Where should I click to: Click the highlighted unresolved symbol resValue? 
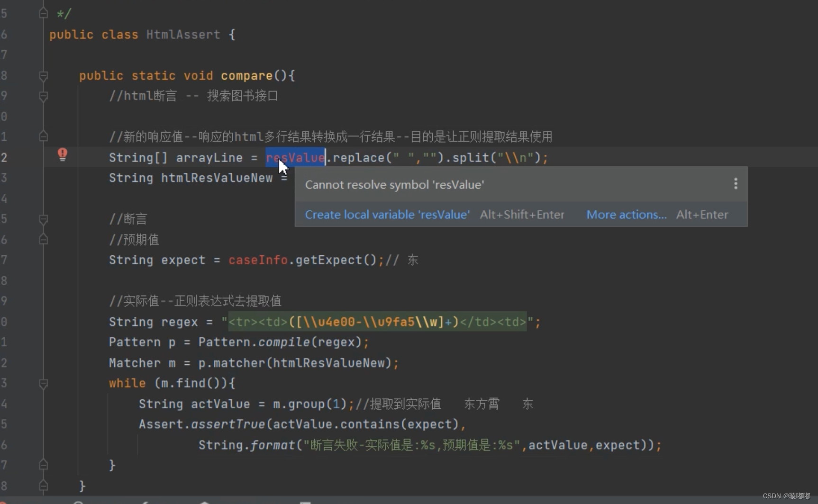coord(295,158)
